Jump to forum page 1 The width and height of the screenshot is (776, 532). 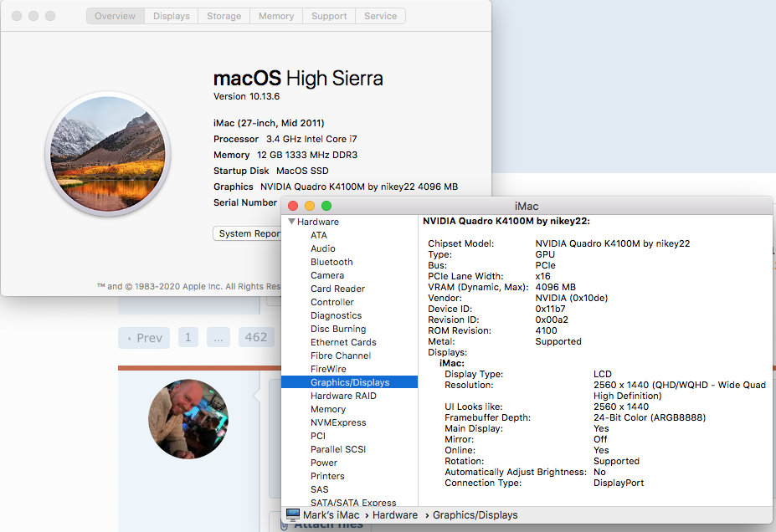click(188, 337)
